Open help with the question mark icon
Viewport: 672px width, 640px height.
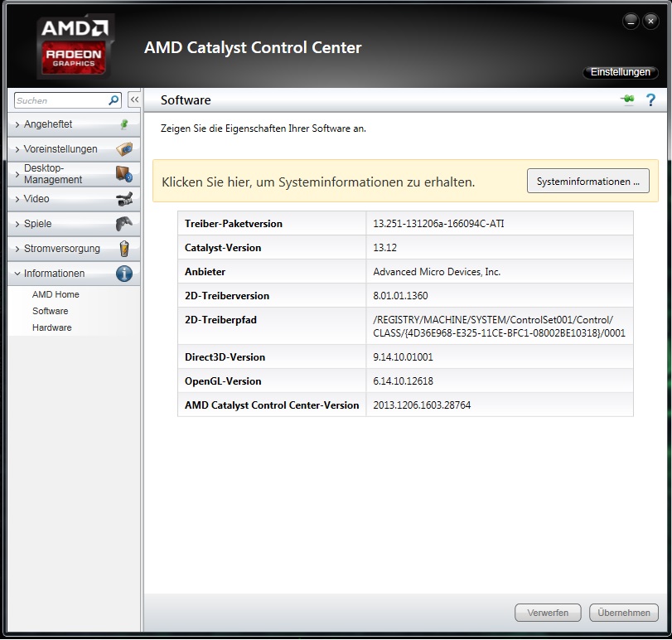(650, 99)
